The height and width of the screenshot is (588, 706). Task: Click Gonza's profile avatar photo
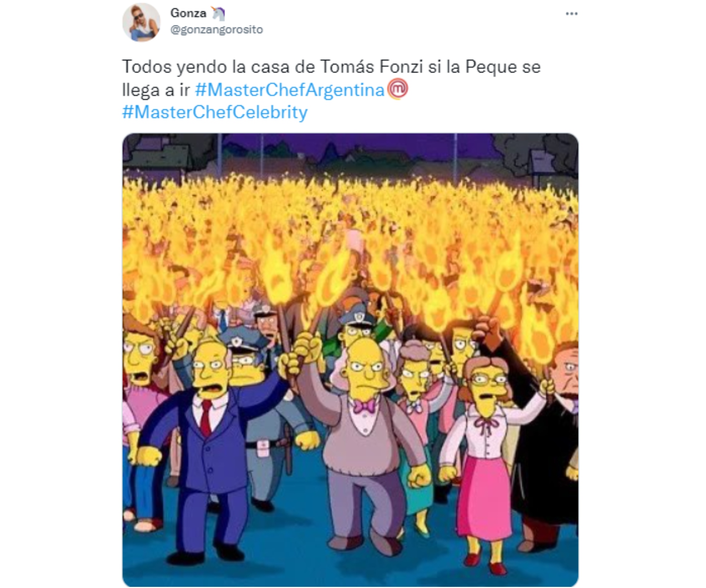[141, 22]
